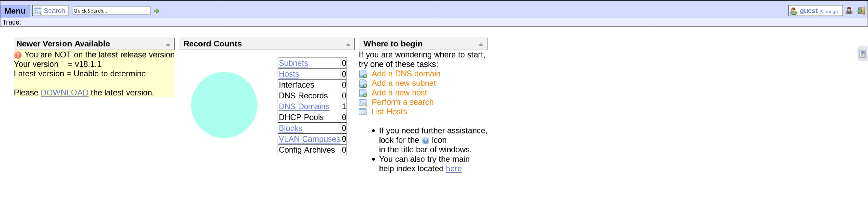This screenshot has width=868, height=204.
Task: Log out using the exit door icon
Action: point(861,10)
